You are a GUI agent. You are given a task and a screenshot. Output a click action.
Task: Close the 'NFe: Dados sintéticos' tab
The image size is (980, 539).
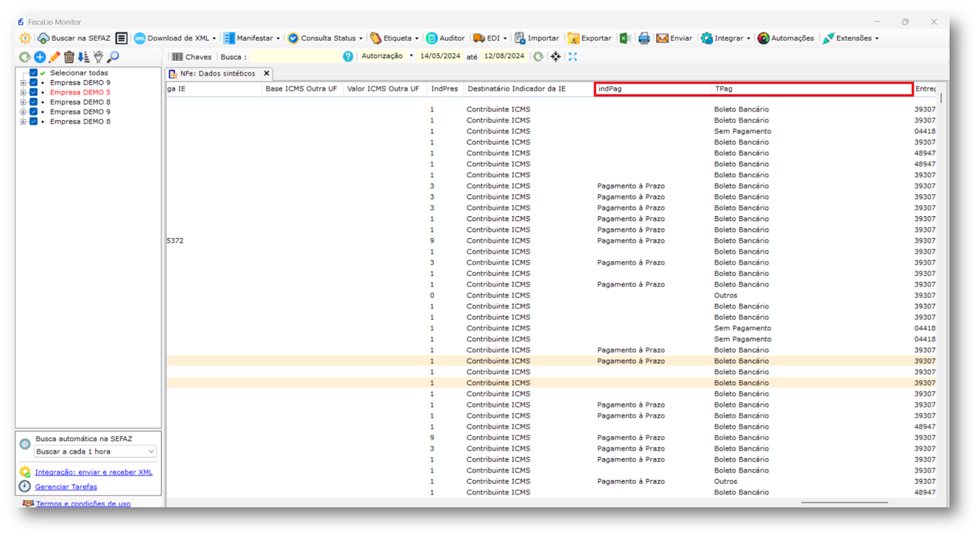click(266, 73)
